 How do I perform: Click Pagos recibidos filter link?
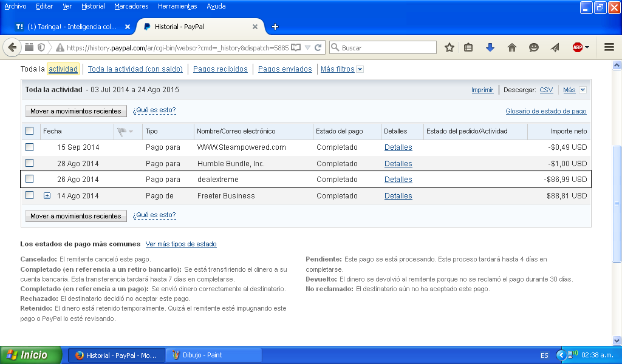220,69
